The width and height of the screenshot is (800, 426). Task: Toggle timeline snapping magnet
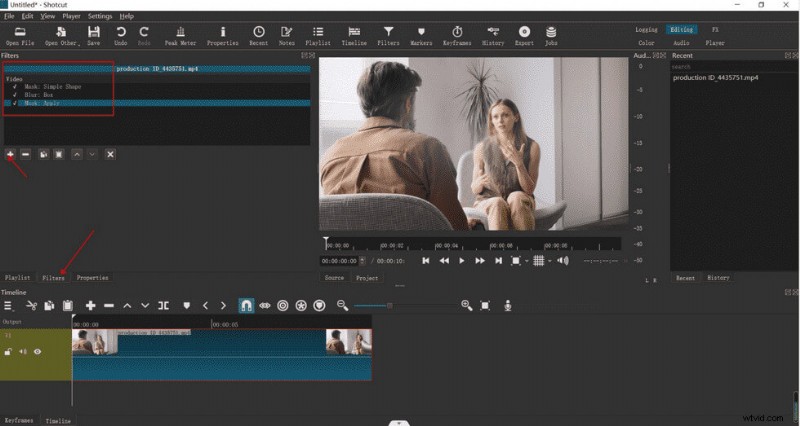pyautogui.click(x=246, y=306)
